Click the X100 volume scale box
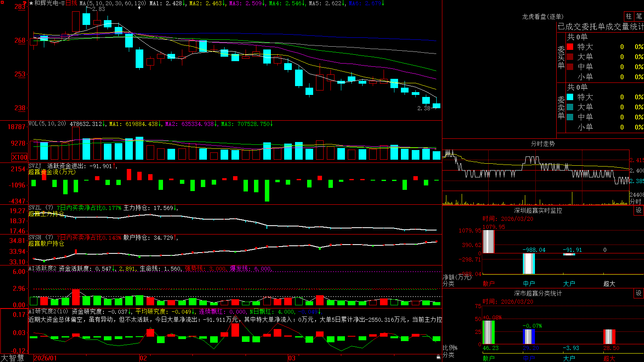Viewport: 644px width, 362px height. click(19, 157)
